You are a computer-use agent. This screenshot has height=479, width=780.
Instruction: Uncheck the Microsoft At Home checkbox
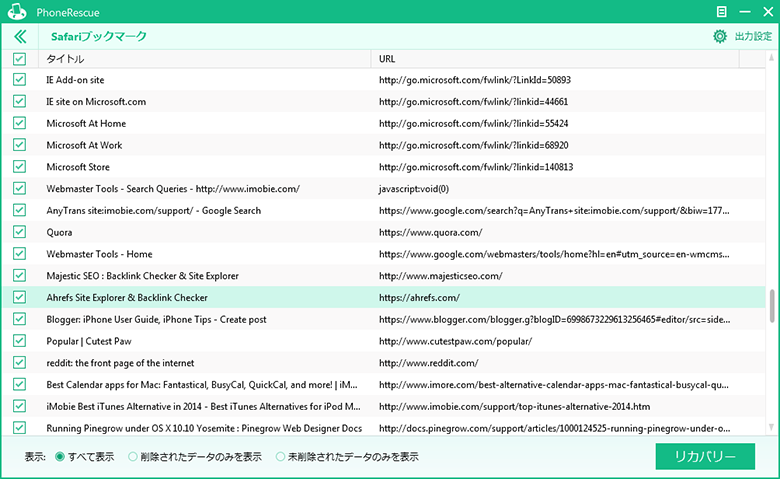pyautogui.click(x=19, y=123)
